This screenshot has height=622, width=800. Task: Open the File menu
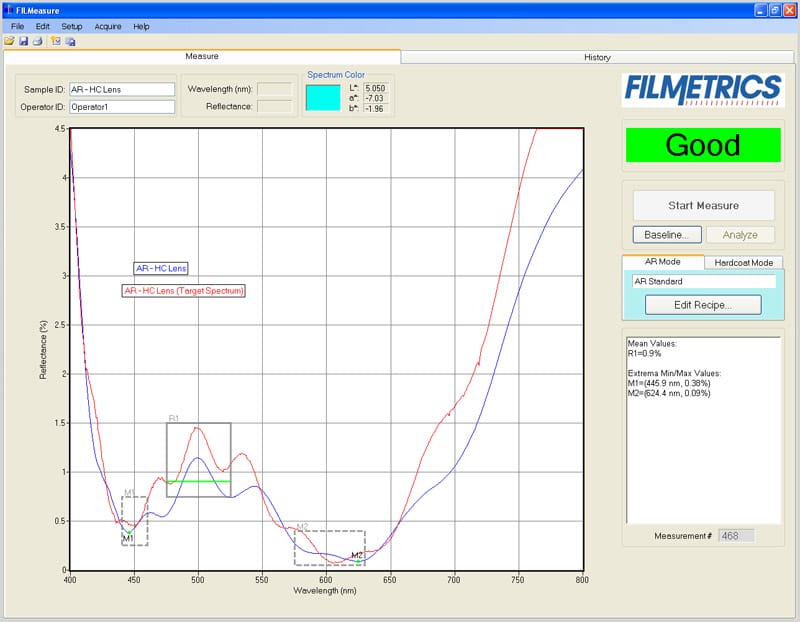pos(17,26)
